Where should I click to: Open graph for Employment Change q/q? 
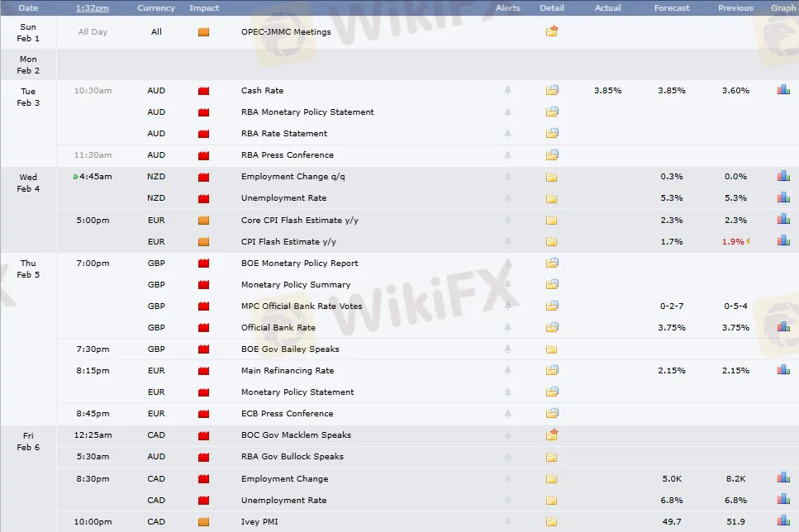coord(783,176)
